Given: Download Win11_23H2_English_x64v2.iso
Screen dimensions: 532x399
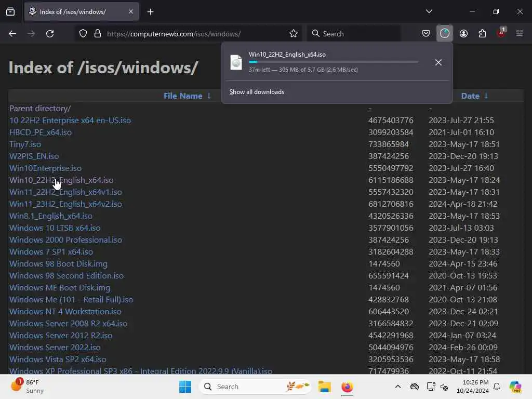Looking at the screenshot, I should pos(65,204).
